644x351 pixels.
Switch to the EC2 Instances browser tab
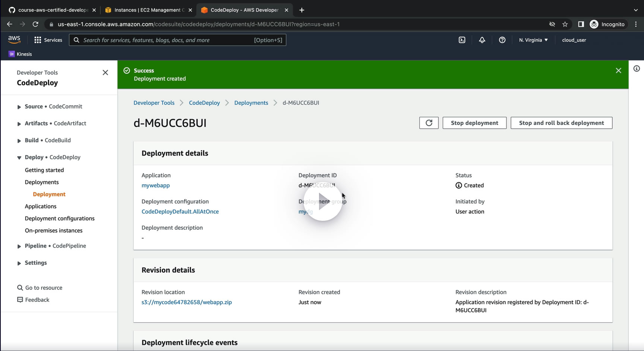pos(147,10)
